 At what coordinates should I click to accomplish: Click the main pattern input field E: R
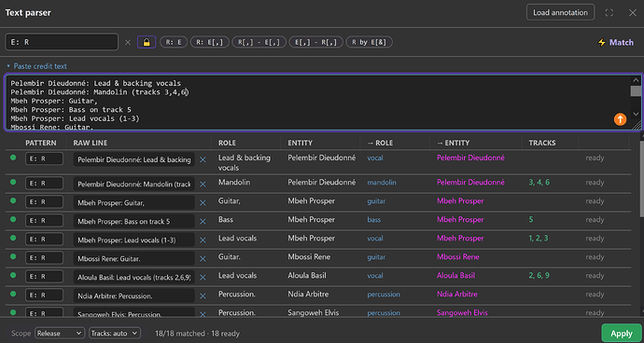tap(62, 42)
